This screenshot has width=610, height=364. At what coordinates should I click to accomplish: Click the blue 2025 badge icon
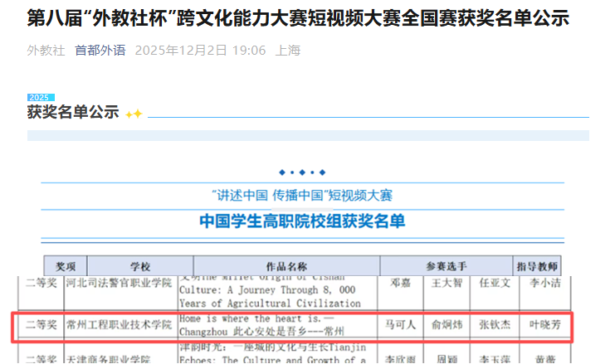click(40, 97)
